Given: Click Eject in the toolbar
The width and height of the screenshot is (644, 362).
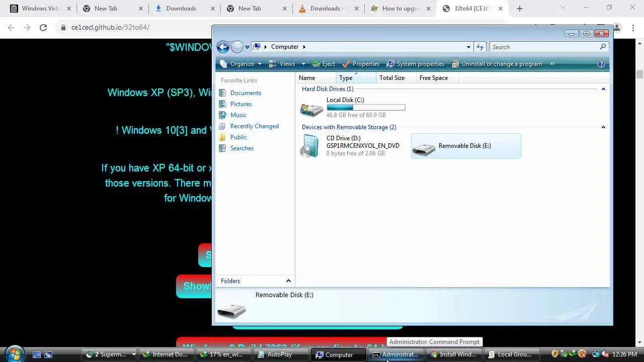Looking at the screenshot, I should pyautogui.click(x=324, y=64).
